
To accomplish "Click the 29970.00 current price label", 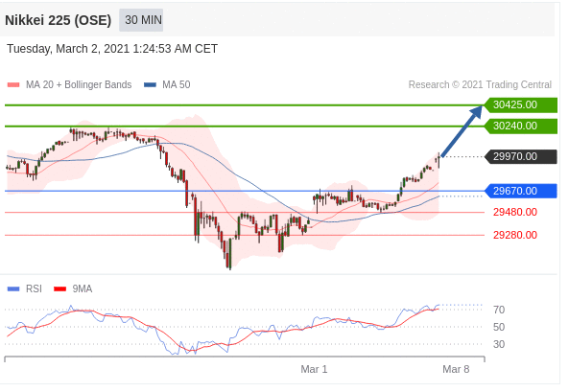I will point(521,156).
